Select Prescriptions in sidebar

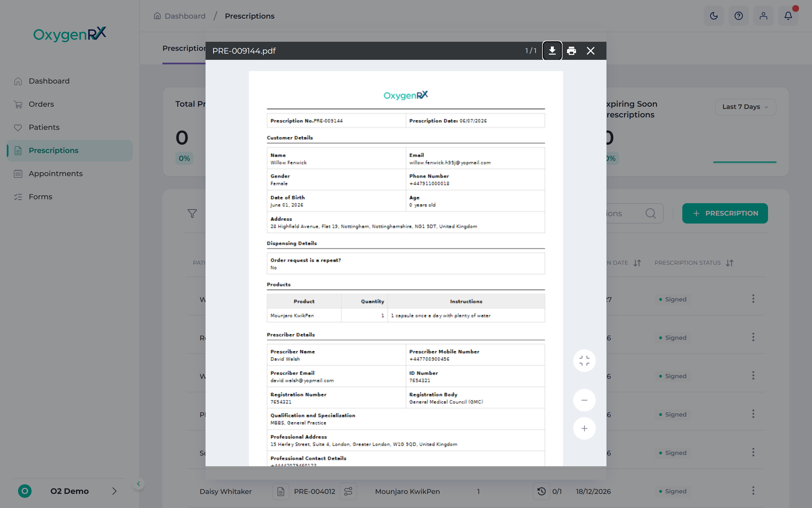pyautogui.click(x=69, y=150)
